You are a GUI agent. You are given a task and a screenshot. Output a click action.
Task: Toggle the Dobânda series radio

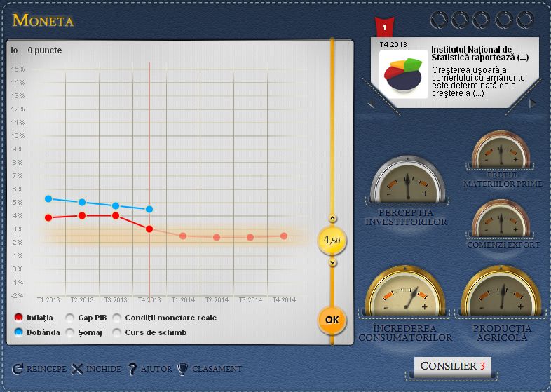pos(19,332)
